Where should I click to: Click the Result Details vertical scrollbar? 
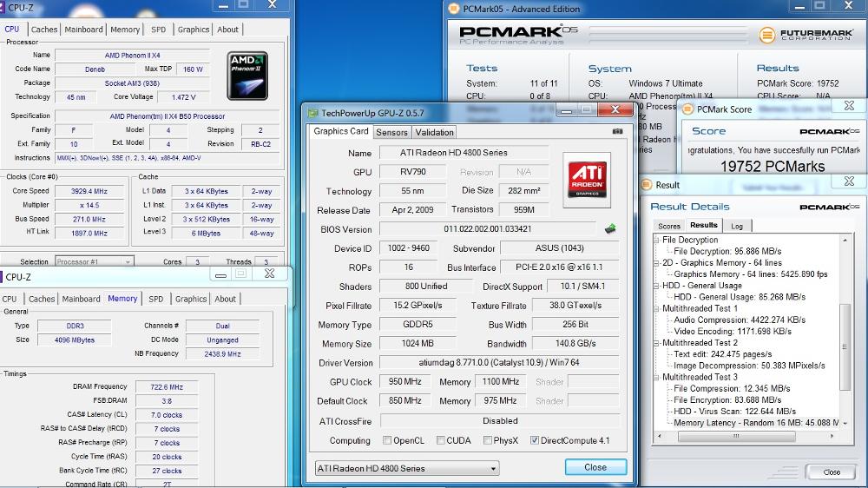pos(845,346)
